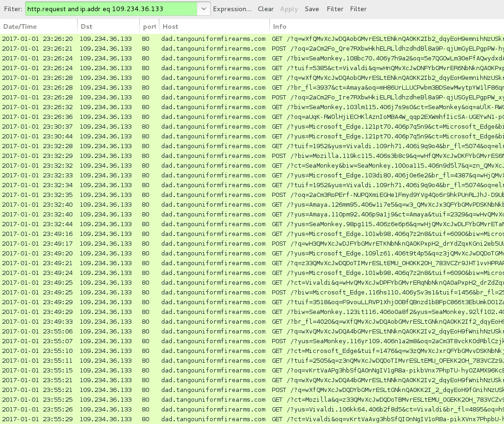This screenshot has width=504, height=424.
Task: Choose the packet timestamped 23:49:16
Action: point(252,234)
